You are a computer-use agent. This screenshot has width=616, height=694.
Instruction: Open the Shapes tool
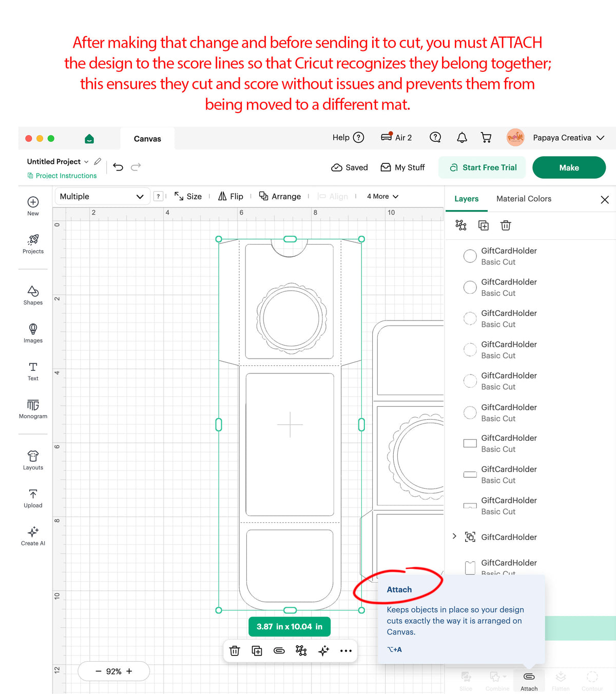pos(33,295)
